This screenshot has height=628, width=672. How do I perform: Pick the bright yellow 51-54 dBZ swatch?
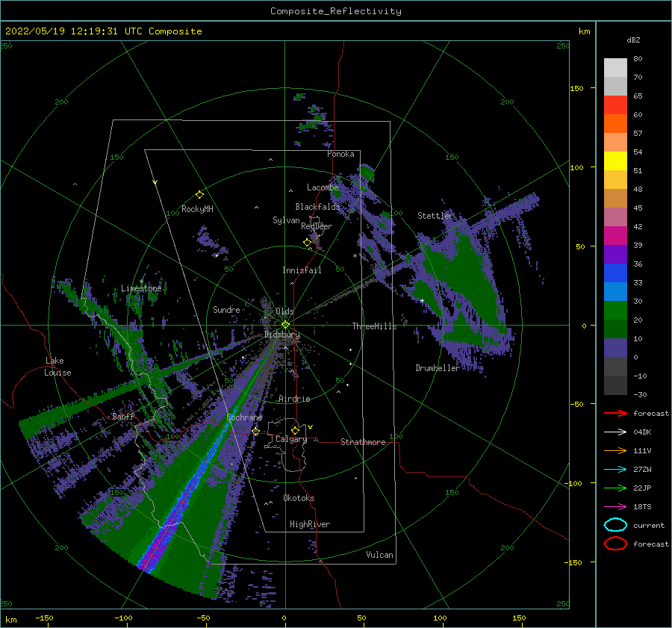pos(615,161)
